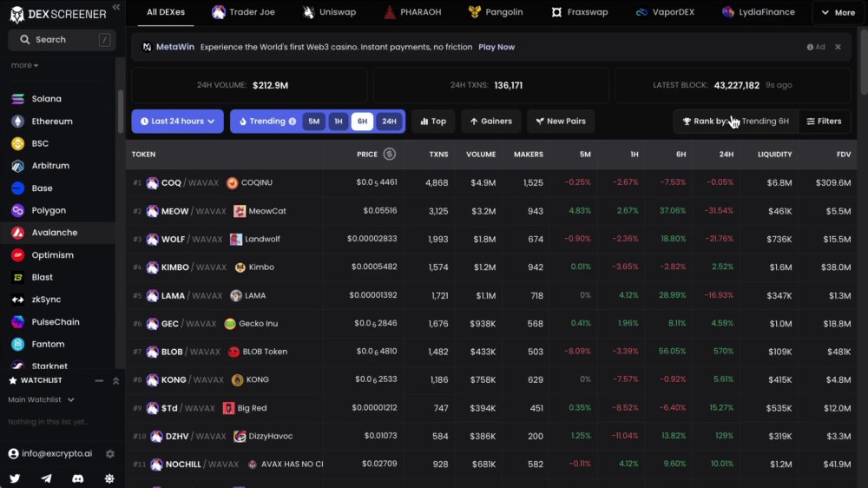
Task: Click the BLOB Token logo
Action: [234, 352]
